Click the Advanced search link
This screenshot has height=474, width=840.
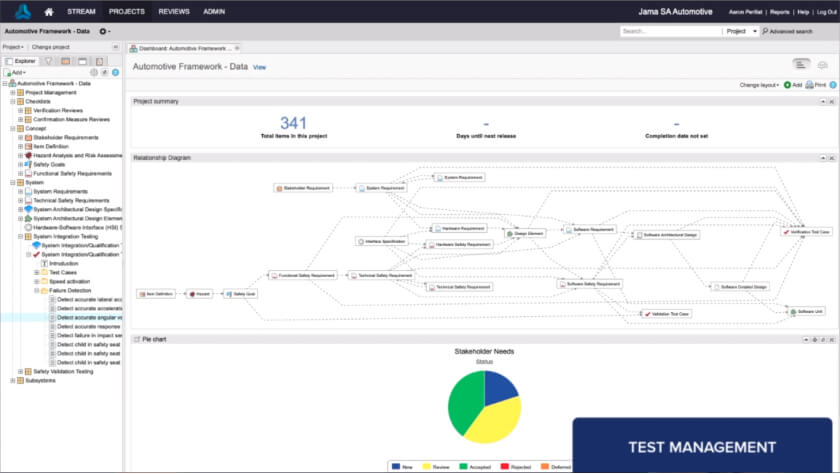790,32
